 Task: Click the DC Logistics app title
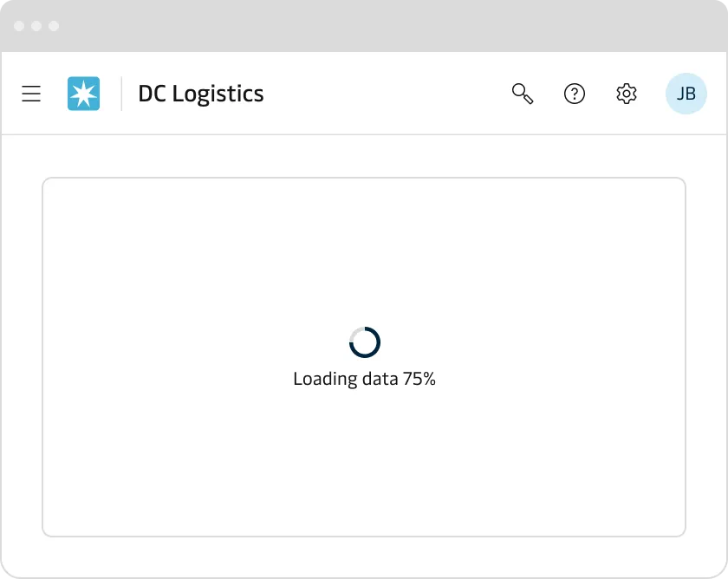point(200,94)
